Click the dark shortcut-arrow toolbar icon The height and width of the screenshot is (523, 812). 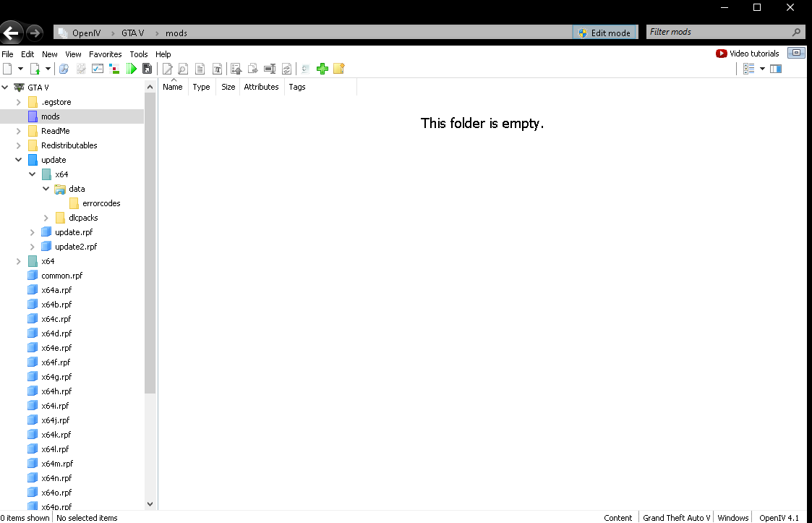[147, 69]
